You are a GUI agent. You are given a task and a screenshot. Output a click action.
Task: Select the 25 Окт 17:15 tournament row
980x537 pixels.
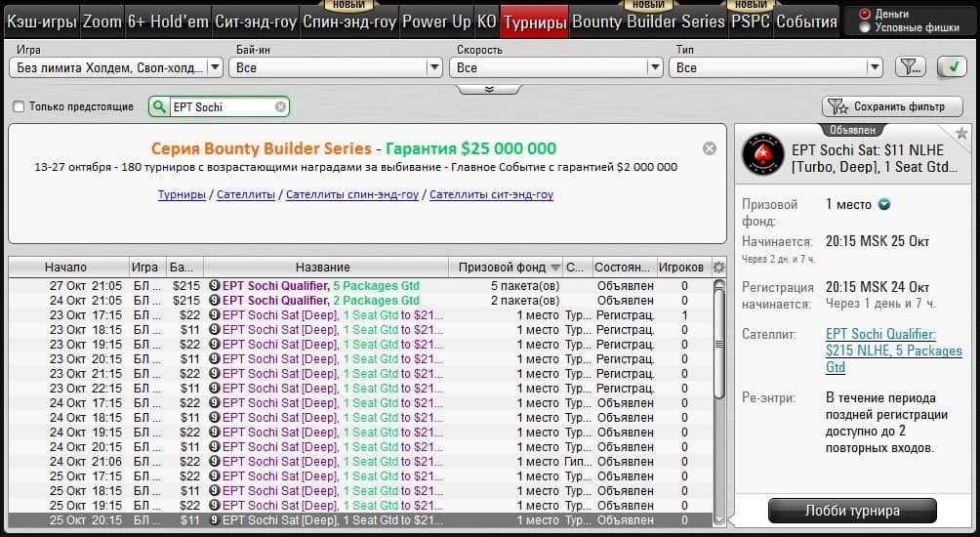click(360, 476)
